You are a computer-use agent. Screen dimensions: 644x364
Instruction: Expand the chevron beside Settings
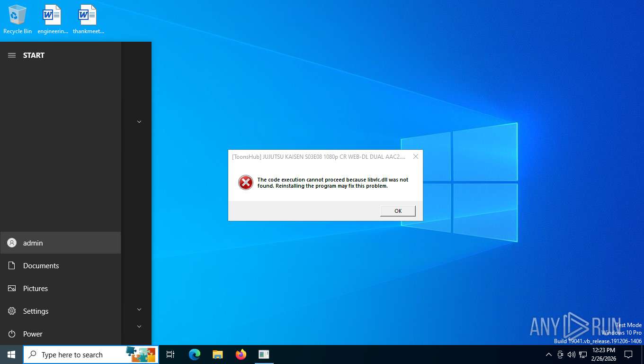139,309
